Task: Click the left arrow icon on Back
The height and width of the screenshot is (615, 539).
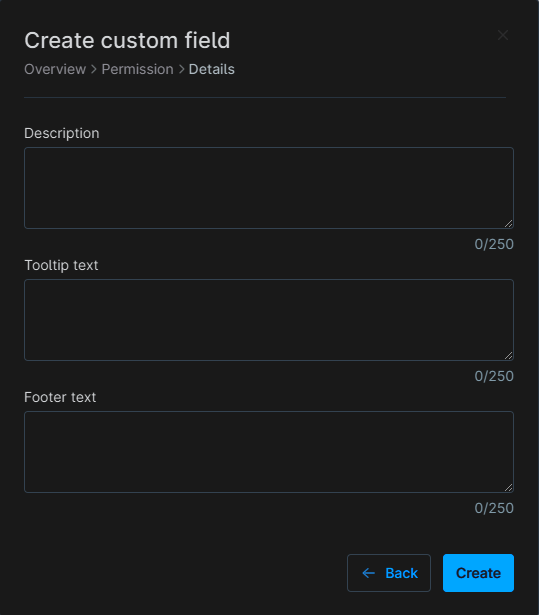Action: [368, 573]
